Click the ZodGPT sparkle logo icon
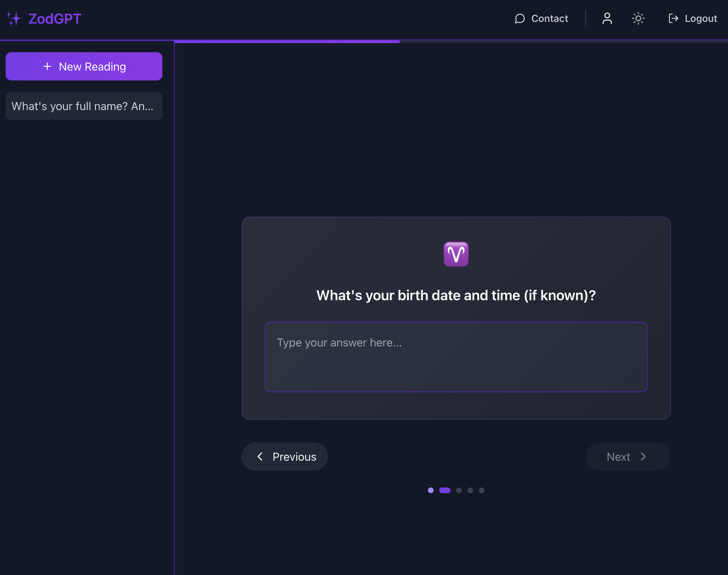Image resolution: width=728 pixels, height=575 pixels. point(14,18)
